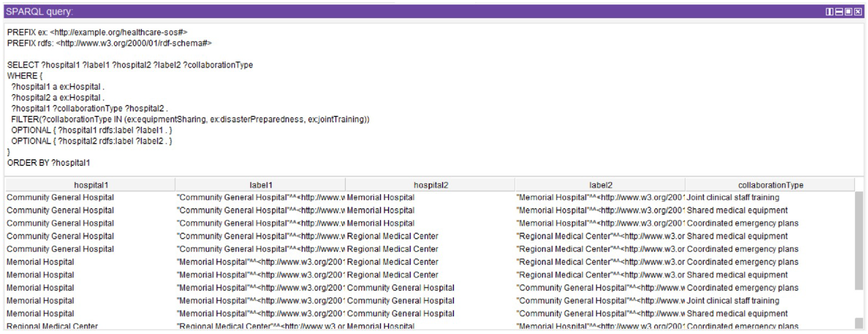Click in the SELECT line of query editor
The image size is (868, 334).
130,65
